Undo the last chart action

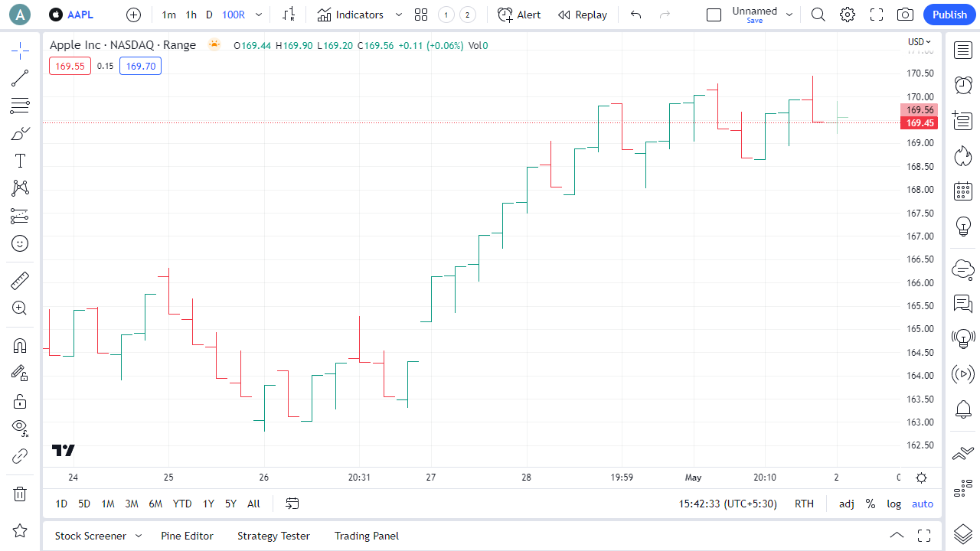point(635,15)
